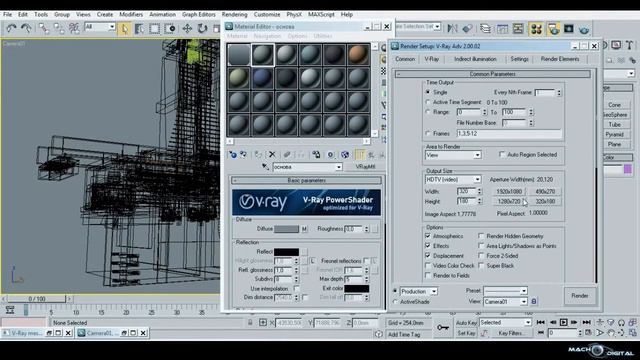Switch to the V-Ray tab in Render Setup
The image size is (640, 360).
pyautogui.click(x=431, y=59)
